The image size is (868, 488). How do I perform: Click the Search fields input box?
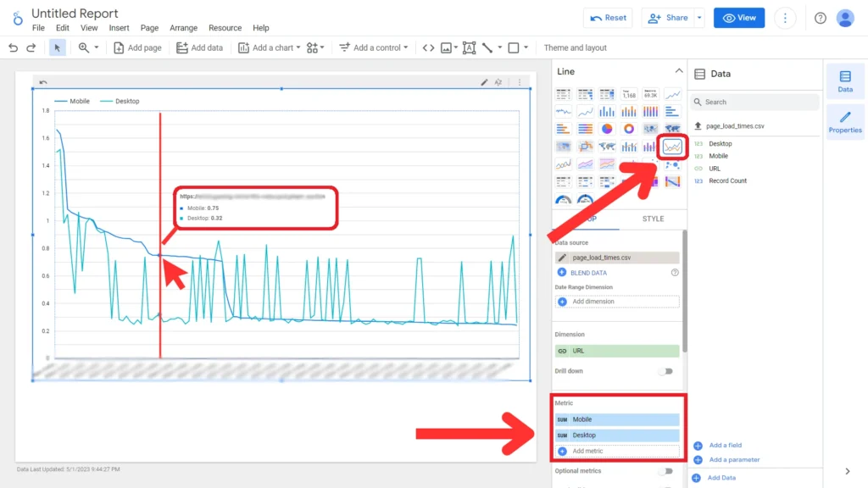(x=754, y=102)
